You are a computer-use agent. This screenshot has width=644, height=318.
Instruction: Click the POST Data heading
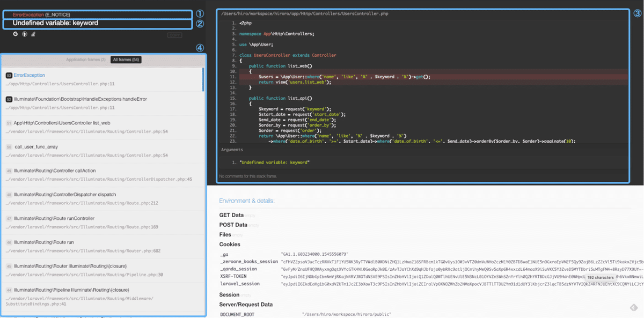233,225
